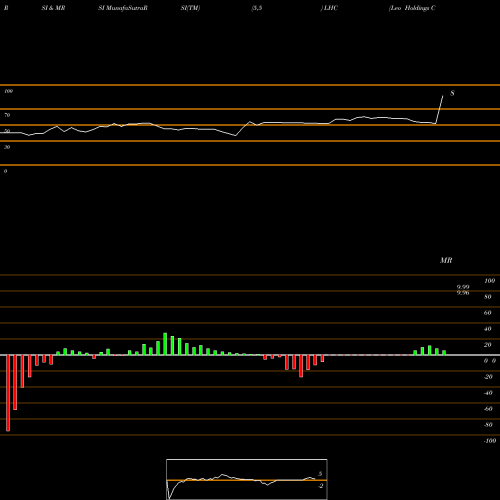Viewport: 500px width, 500px height.
Task: Click the '20' label on MR axis
Action: tap(488, 345)
